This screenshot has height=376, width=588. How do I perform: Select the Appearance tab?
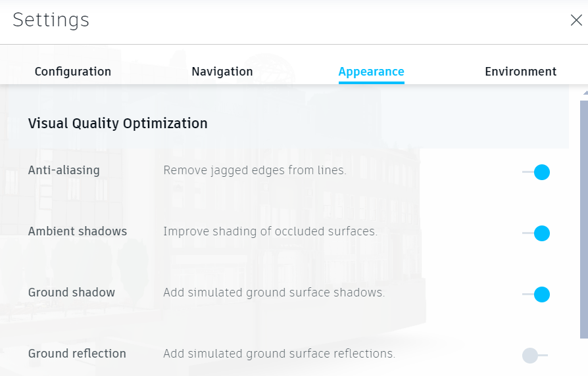tap(371, 72)
